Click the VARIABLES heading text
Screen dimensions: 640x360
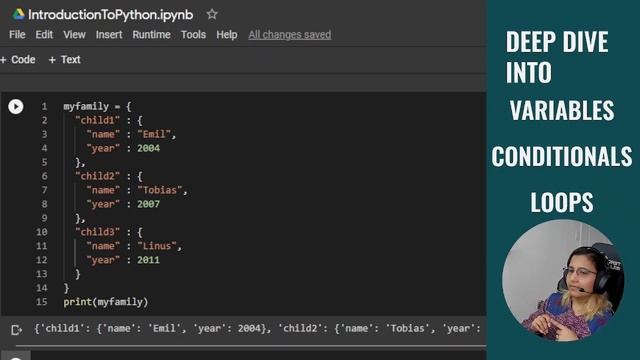pyautogui.click(x=562, y=111)
